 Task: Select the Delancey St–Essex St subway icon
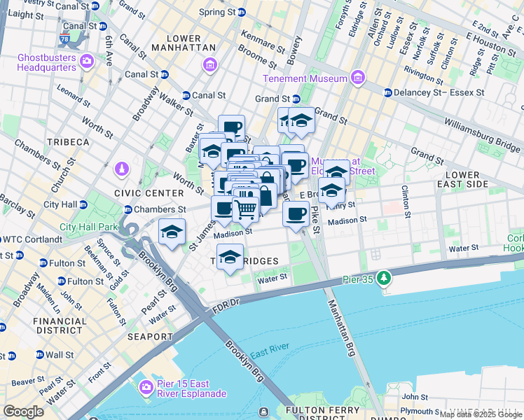[x=387, y=92]
